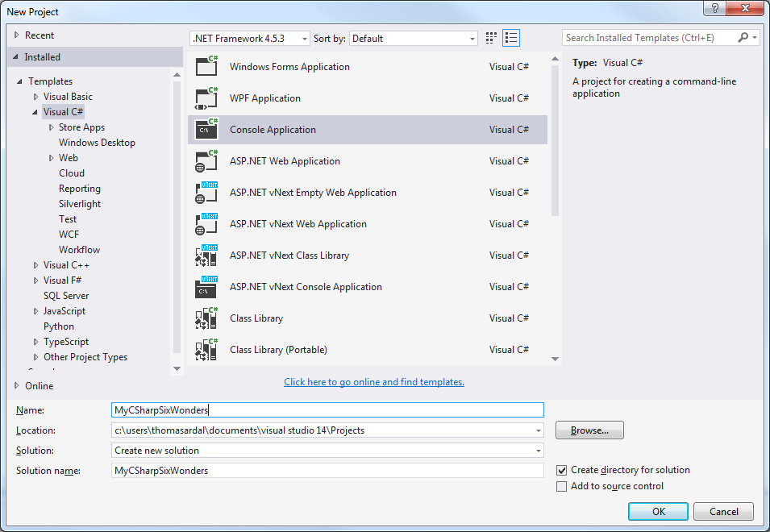
Task: Enable Add to source control checkbox
Action: click(x=561, y=486)
